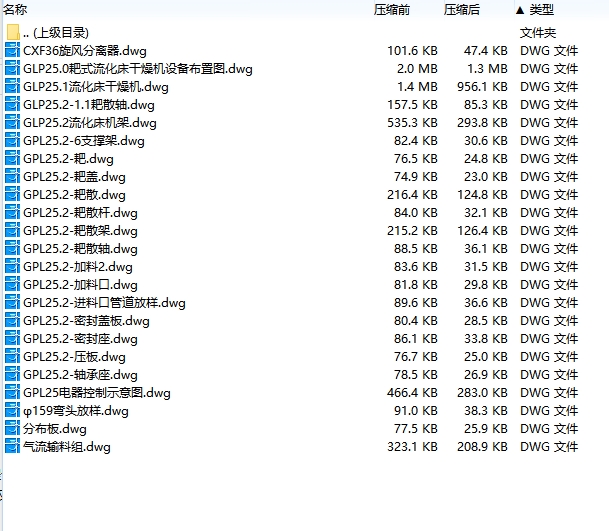Screen dimensions: 609x531
Task: Select file name GPL25.2-耙.dwg
Action: 68,159
